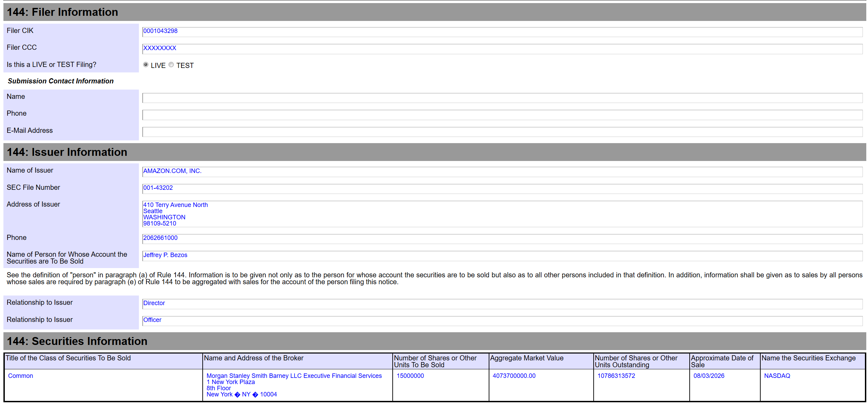Click the Address of Issuer field

(502, 214)
